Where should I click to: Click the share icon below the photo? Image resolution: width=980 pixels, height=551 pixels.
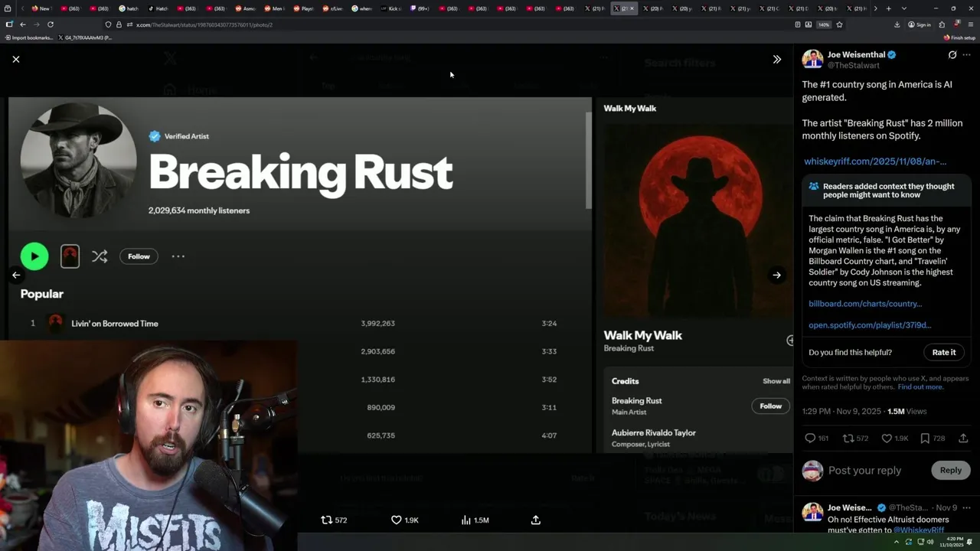click(x=536, y=520)
